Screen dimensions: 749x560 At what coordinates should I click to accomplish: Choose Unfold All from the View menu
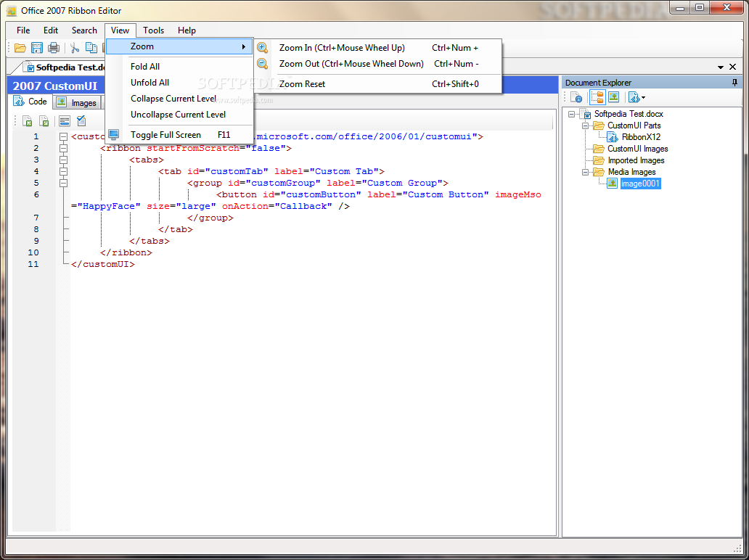pos(179,83)
